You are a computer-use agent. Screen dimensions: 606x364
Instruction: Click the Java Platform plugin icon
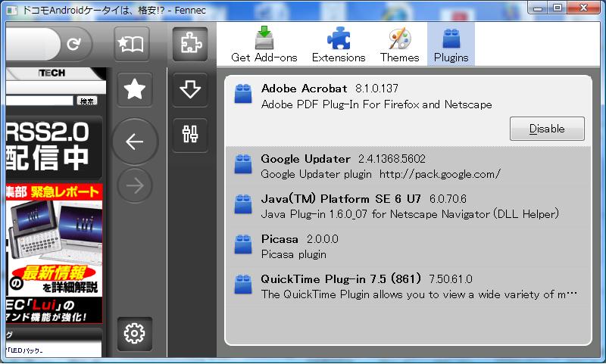tap(243, 204)
